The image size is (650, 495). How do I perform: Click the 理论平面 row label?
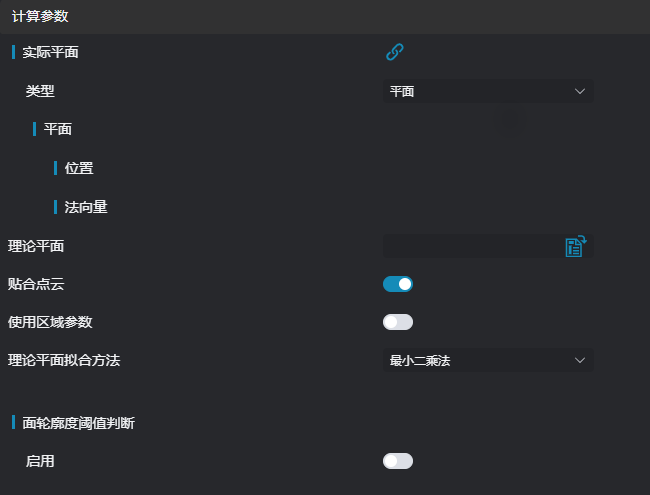pos(36,246)
